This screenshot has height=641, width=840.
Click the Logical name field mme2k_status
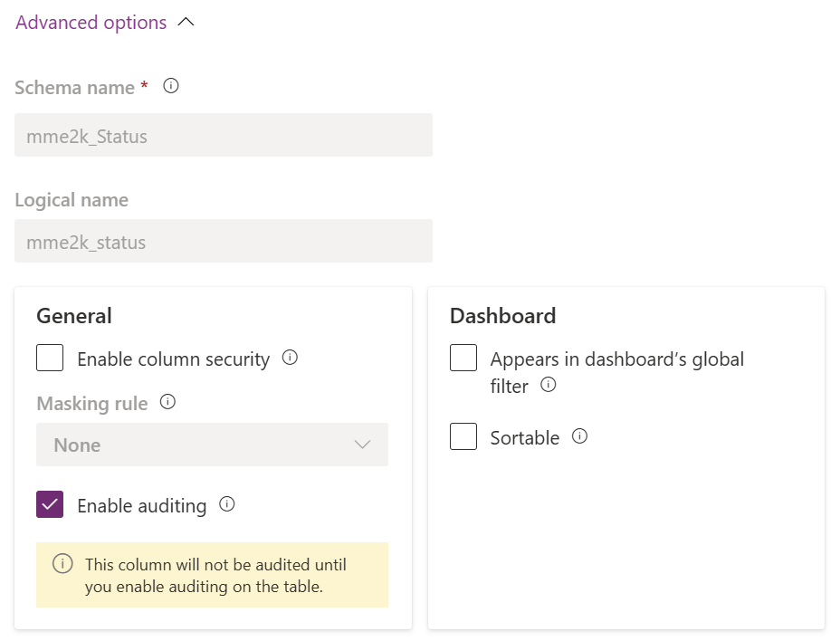[224, 241]
